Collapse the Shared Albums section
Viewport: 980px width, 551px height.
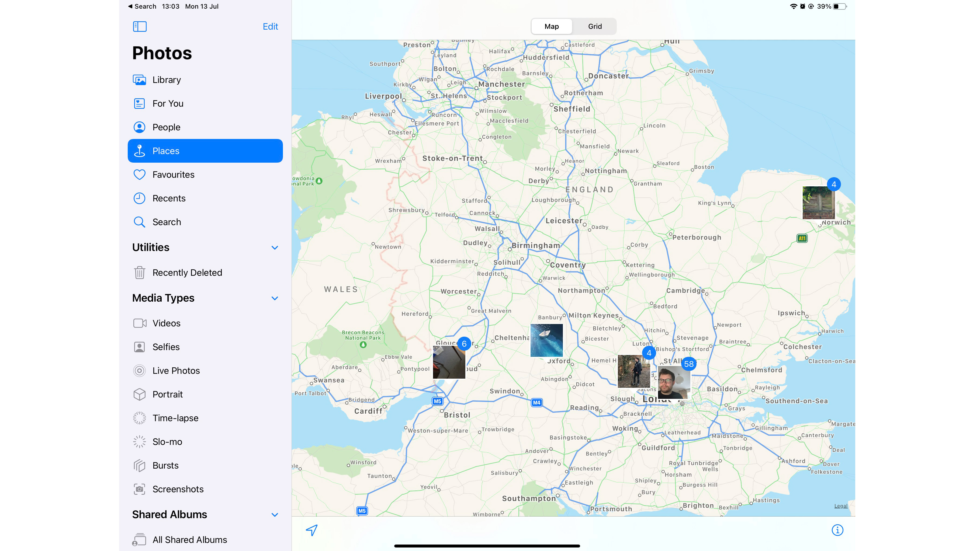275,514
